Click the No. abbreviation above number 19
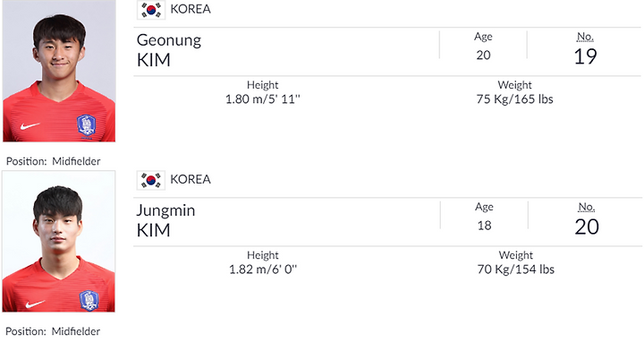 coord(585,37)
